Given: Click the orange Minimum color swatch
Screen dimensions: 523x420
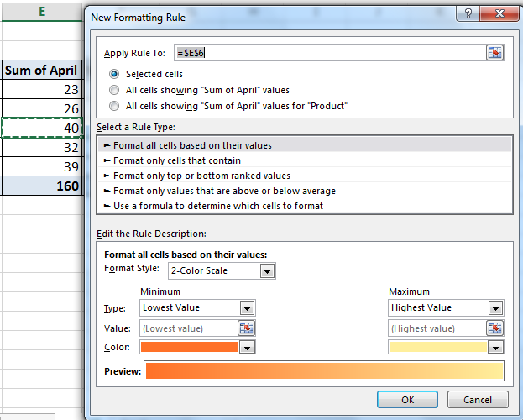Looking at the screenshot, I should pyautogui.click(x=190, y=347).
